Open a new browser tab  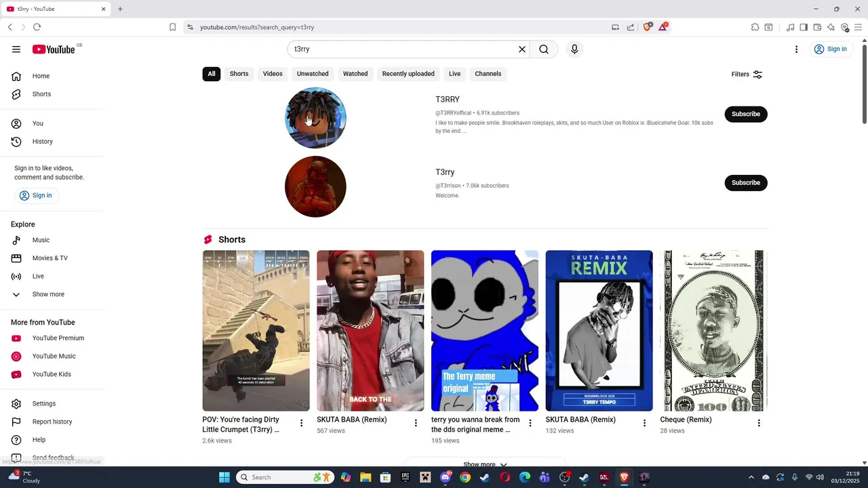click(x=120, y=9)
